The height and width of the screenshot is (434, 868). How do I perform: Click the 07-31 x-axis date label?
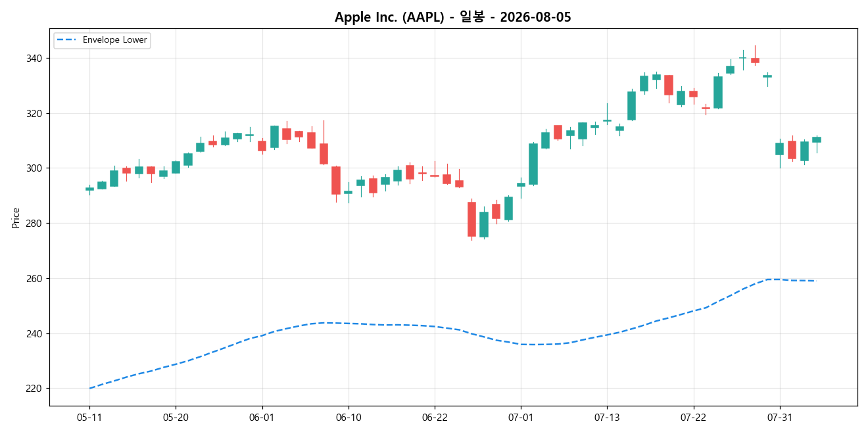pos(780,418)
